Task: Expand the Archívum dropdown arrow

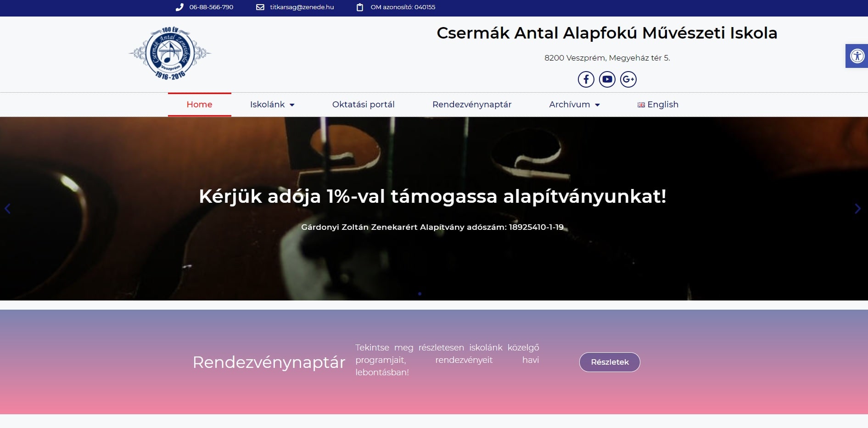Action: (597, 105)
